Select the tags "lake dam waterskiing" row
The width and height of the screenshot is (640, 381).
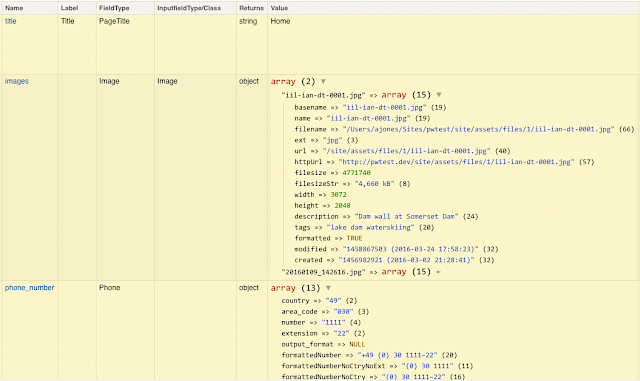tap(364, 227)
